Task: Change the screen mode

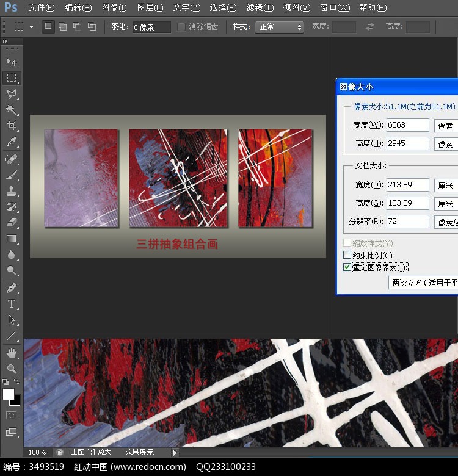Action: 12,432
